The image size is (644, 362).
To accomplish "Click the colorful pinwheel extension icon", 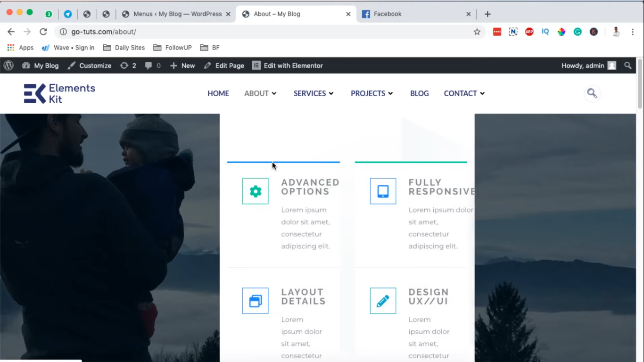I will 561,32.
